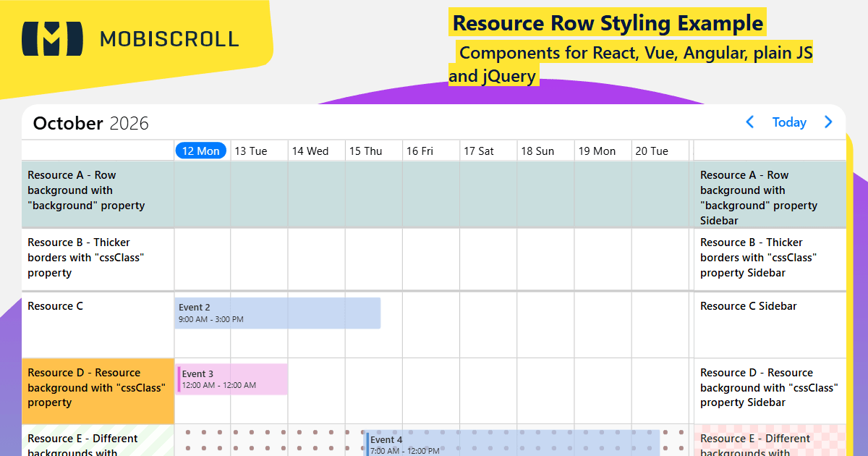This screenshot has width=868, height=456.
Task: Click Resource A Sidebar label on right
Action: coord(770,194)
